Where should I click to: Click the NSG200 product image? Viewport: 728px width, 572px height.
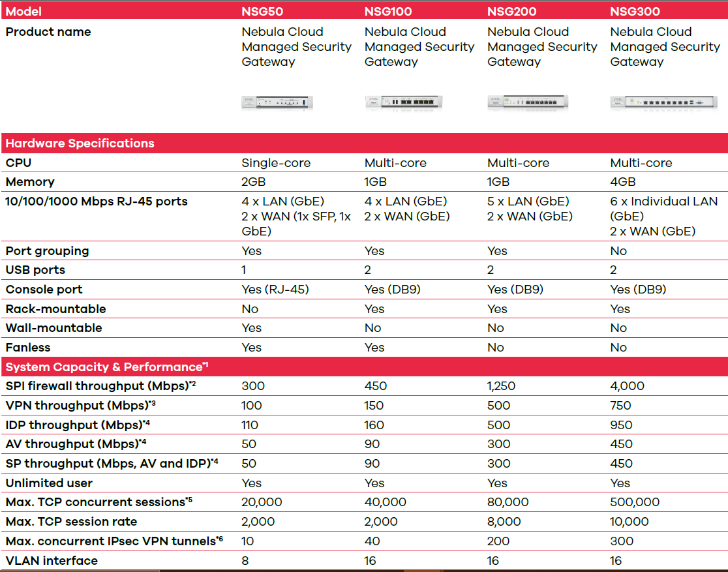[528, 102]
